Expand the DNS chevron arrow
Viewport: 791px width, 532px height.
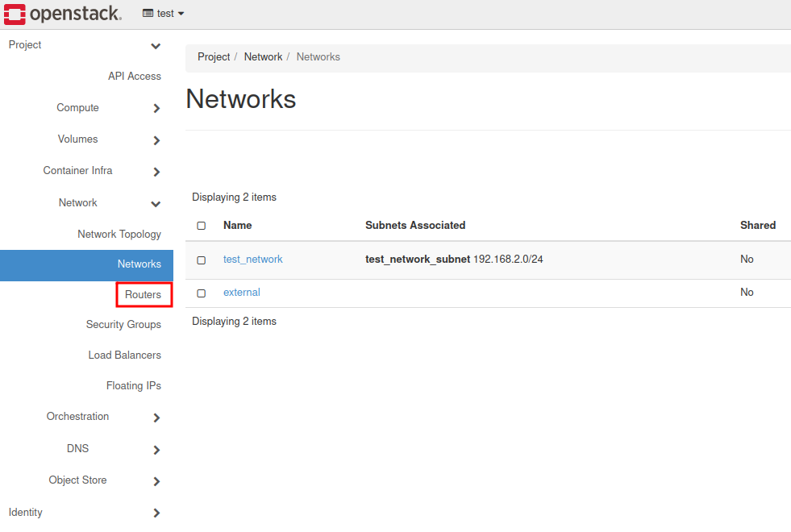[x=156, y=450]
